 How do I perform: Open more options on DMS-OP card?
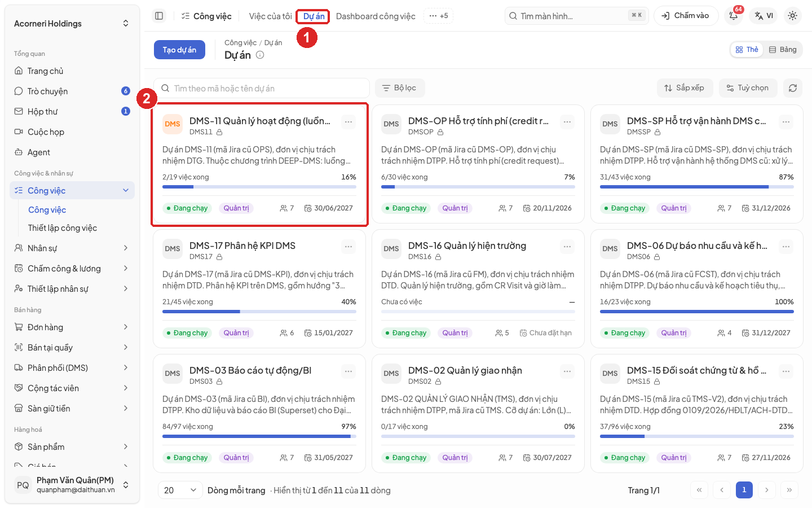(567, 122)
